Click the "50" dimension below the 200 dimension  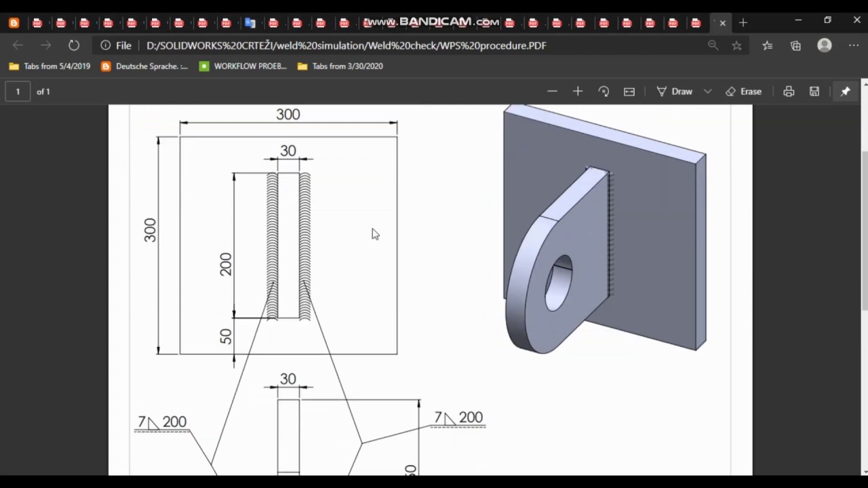[225, 336]
